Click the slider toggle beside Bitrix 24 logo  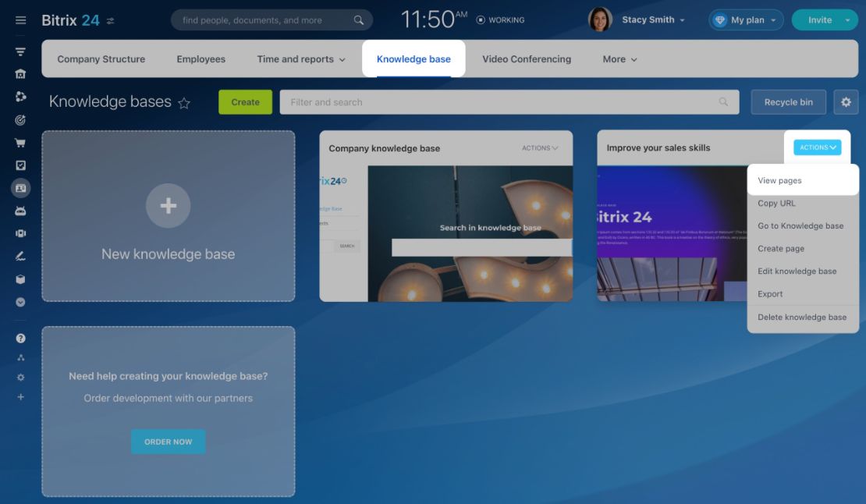111,21
